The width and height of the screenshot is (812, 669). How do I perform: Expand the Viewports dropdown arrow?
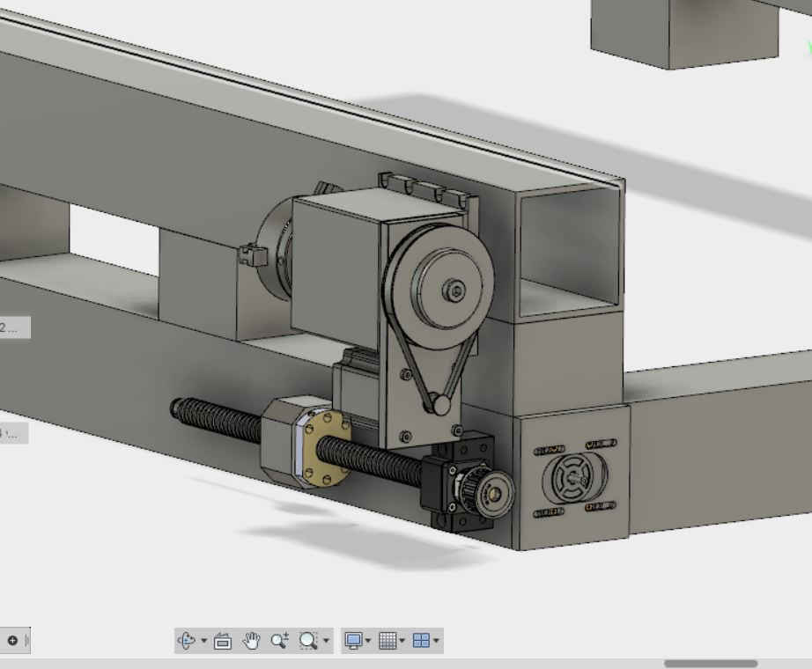(x=435, y=641)
